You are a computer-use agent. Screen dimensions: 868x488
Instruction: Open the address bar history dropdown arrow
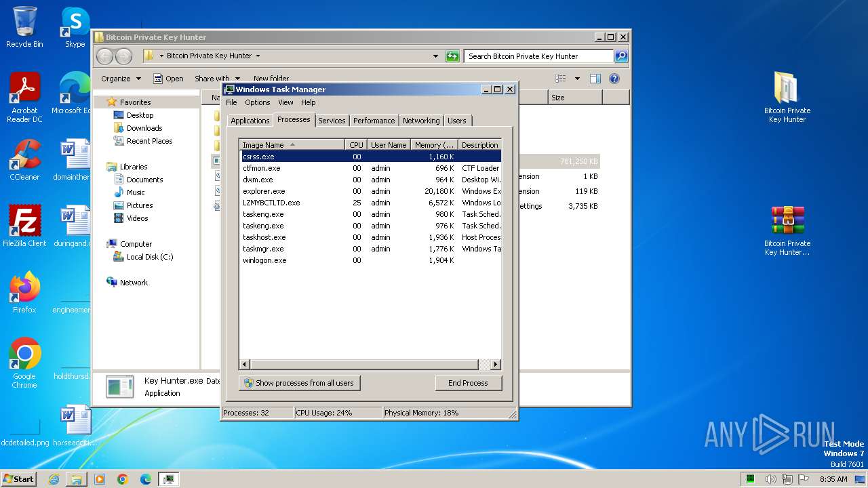[435, 56]
